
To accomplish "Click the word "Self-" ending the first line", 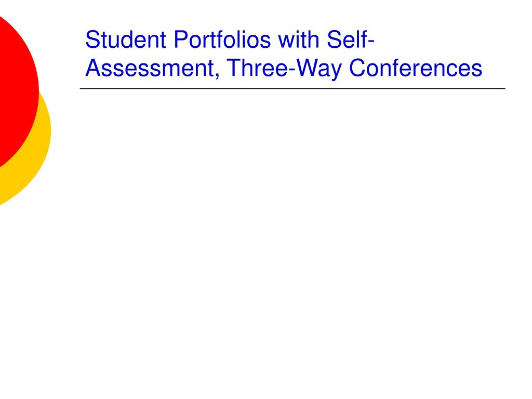I will [x=351, y=39].
